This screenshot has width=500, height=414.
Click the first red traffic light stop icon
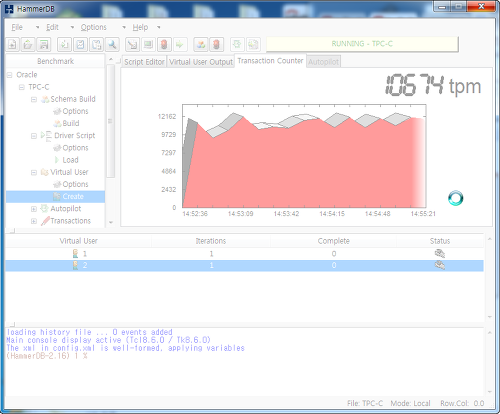pyautogui.click(x=164, y=44)
